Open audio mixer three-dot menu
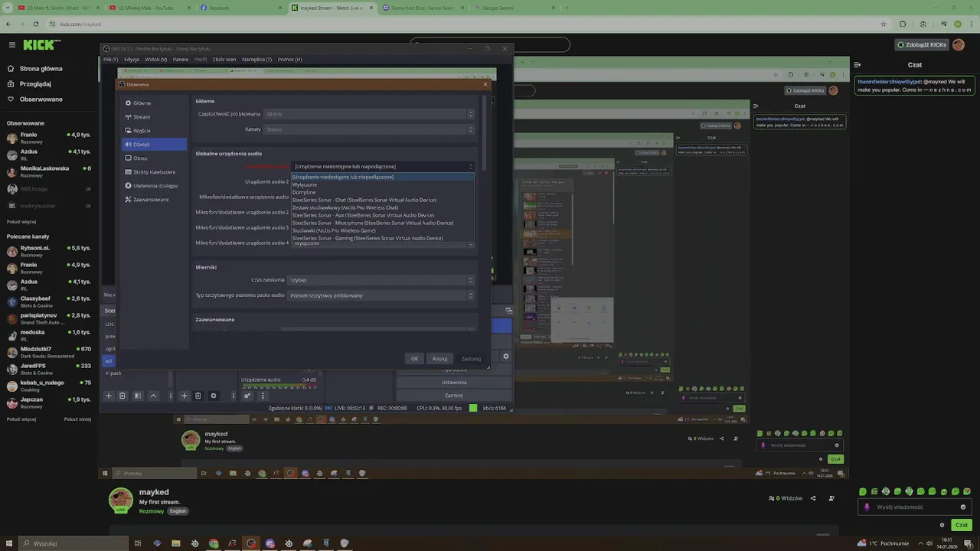 263,396
